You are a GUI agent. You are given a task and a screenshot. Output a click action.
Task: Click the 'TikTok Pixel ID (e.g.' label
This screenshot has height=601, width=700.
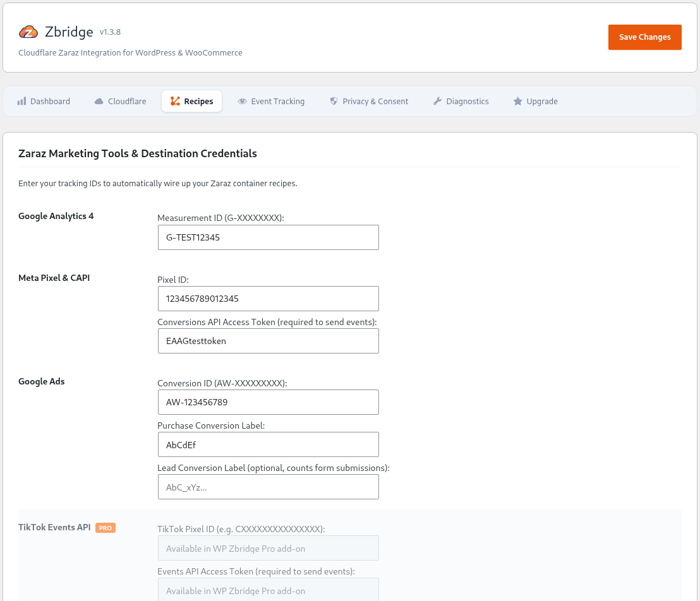(x=241, y=529)
